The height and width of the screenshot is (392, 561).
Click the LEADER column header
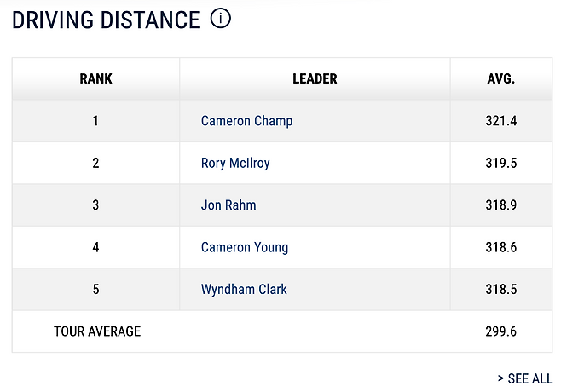point(315,79)
